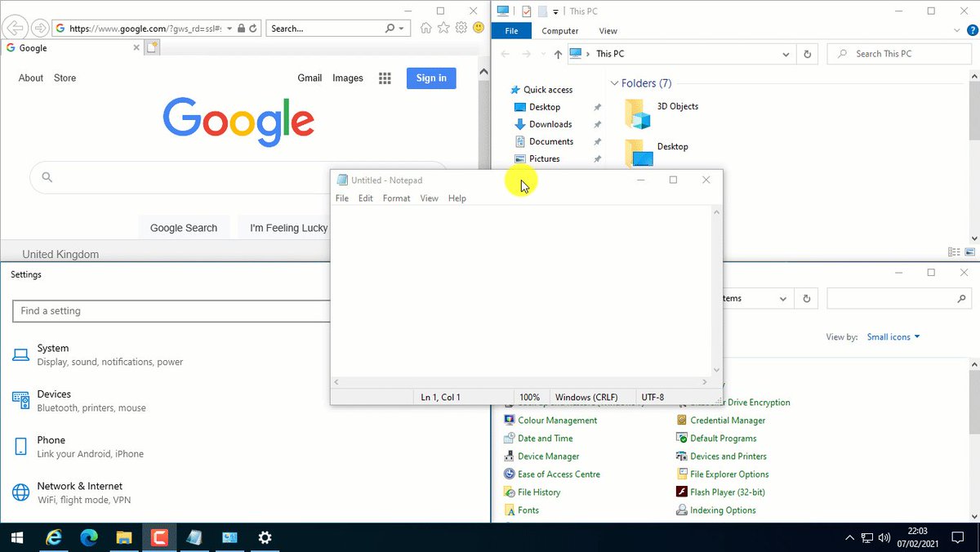980x552 pixels.
Task: Select Downloads under Quick access
Action: pyautogui.click(x=550, y=124)
